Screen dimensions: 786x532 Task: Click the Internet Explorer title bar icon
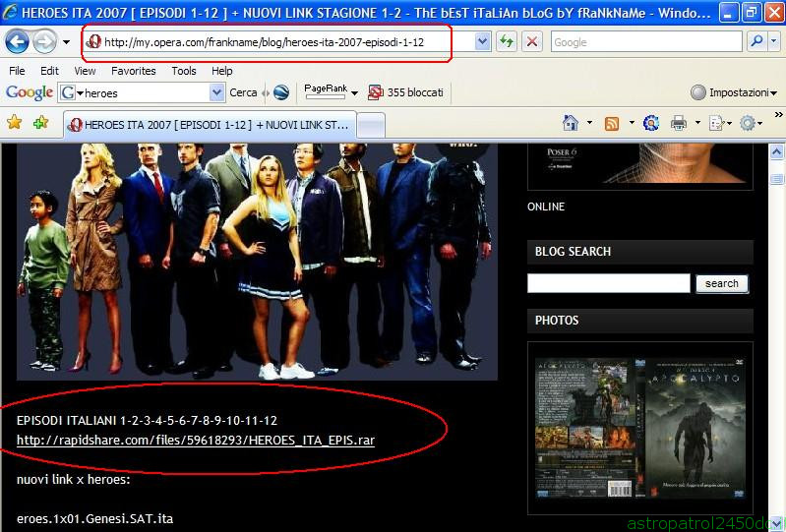(x=11, y=12)
